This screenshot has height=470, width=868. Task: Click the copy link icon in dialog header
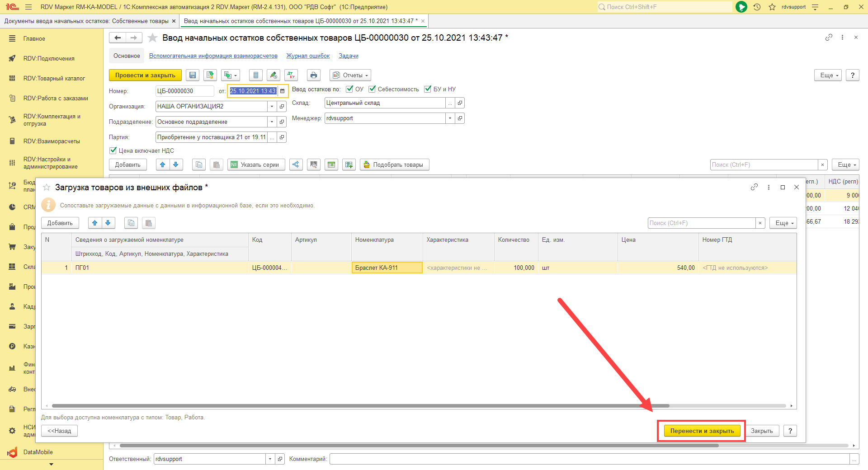754,187
